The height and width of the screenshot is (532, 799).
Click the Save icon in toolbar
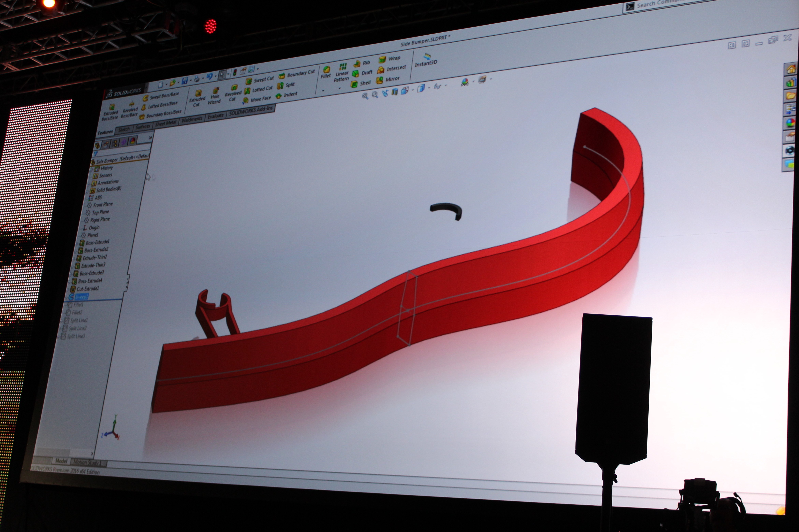click(x=185, y=81)
